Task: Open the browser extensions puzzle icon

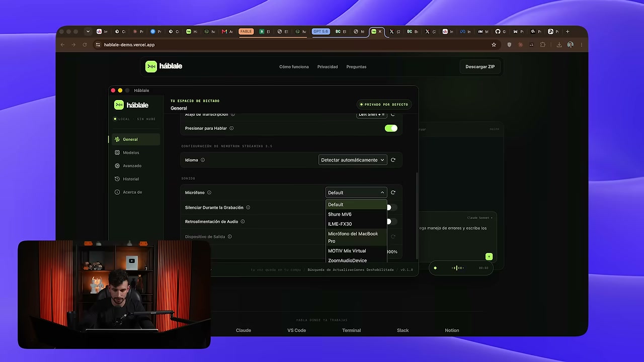Action: (542, 45)
